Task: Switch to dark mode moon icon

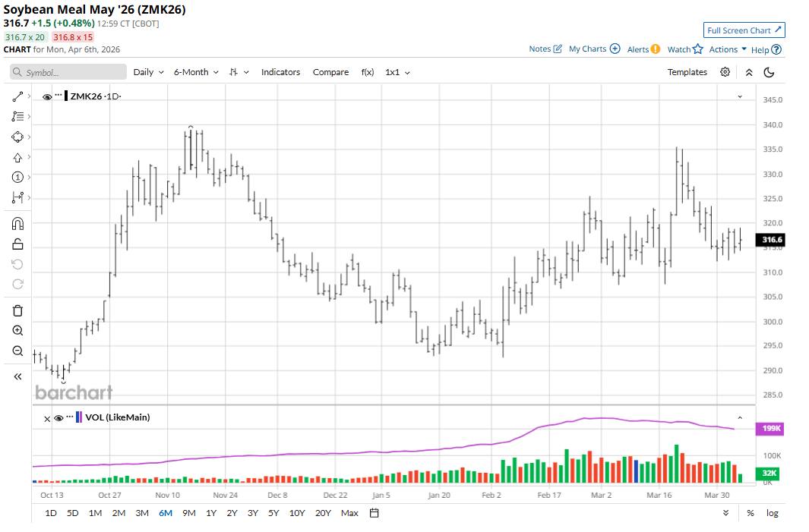Action: tap(769, 72)
